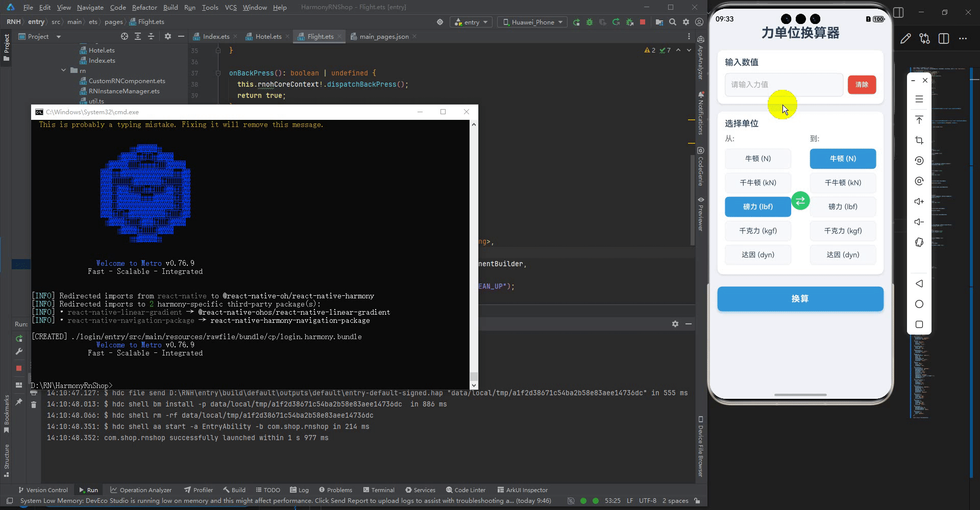Open the entry run configuration dropdown
The image size is (980, 510).
click(472, 22)
